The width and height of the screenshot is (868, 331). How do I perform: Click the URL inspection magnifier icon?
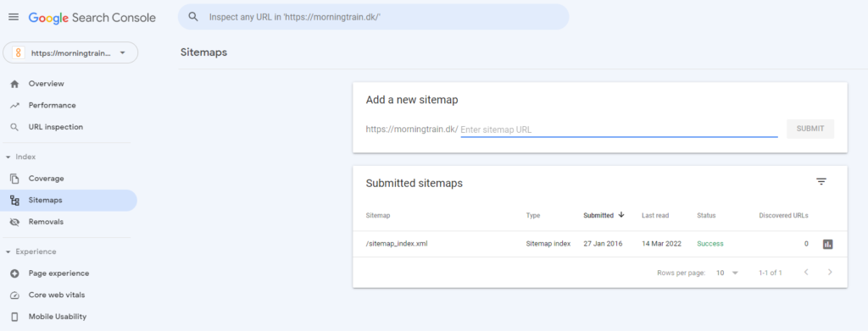point(15,127)
